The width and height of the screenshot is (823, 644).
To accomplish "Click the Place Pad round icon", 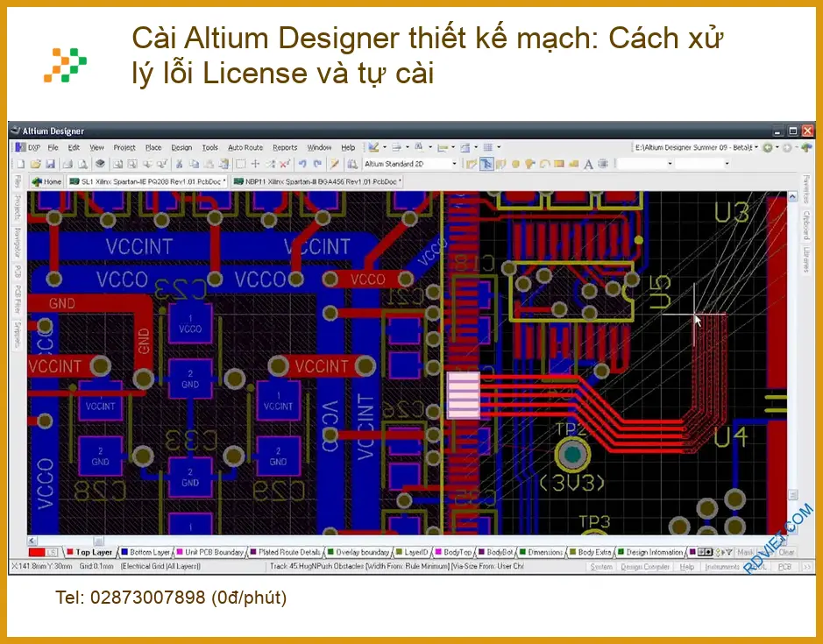I will 515,164.
